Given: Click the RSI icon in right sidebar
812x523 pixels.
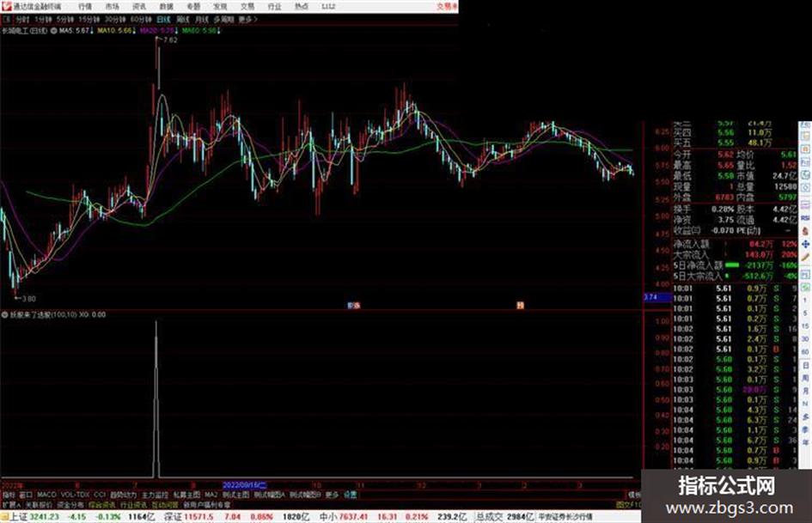Looking at the screenshot, I should pos(805,217).
